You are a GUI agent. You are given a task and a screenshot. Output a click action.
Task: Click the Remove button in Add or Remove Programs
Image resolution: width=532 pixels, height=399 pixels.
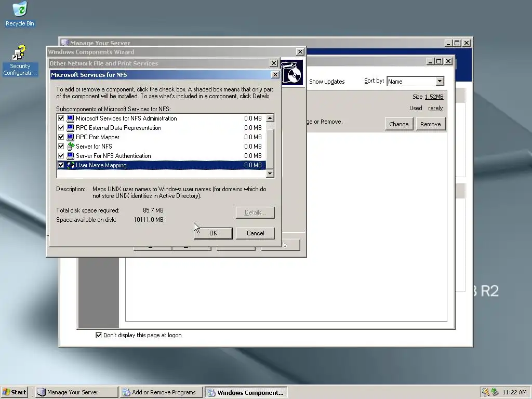click(431, 124)
